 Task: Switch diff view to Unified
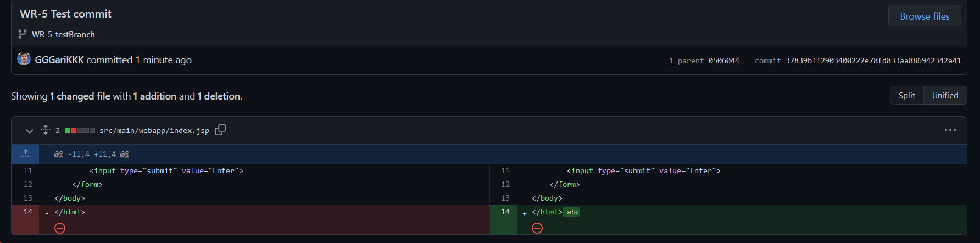pyautogui.click(x=945, y=96)
